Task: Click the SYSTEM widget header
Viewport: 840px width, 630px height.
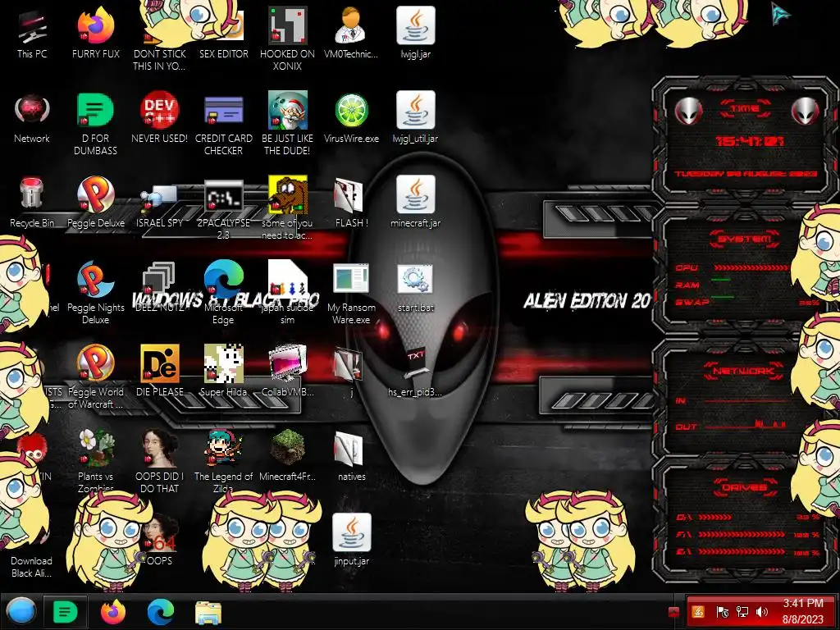Action: [x=745, y=239]
